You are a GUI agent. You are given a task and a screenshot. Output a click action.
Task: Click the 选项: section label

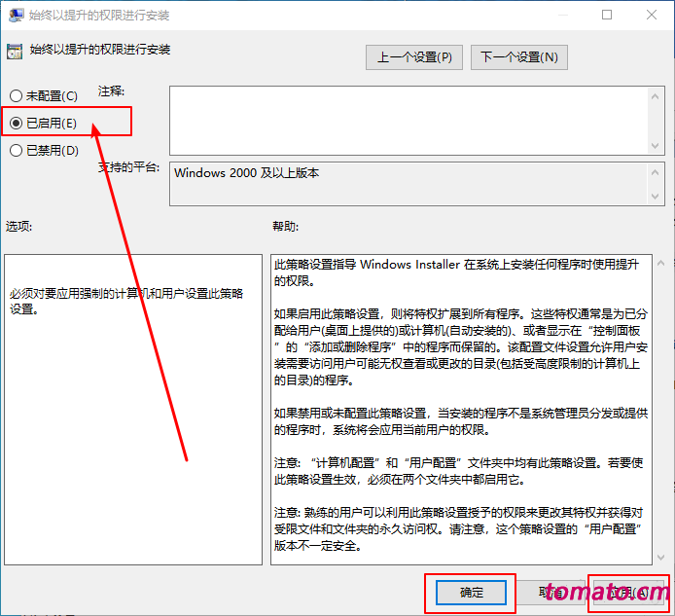coord(18,226)
